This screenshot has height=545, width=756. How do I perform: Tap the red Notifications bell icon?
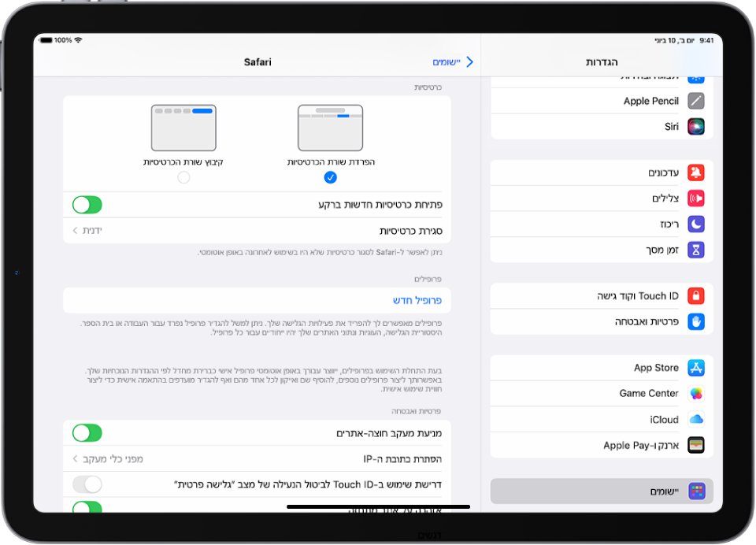tap(695, 172)
